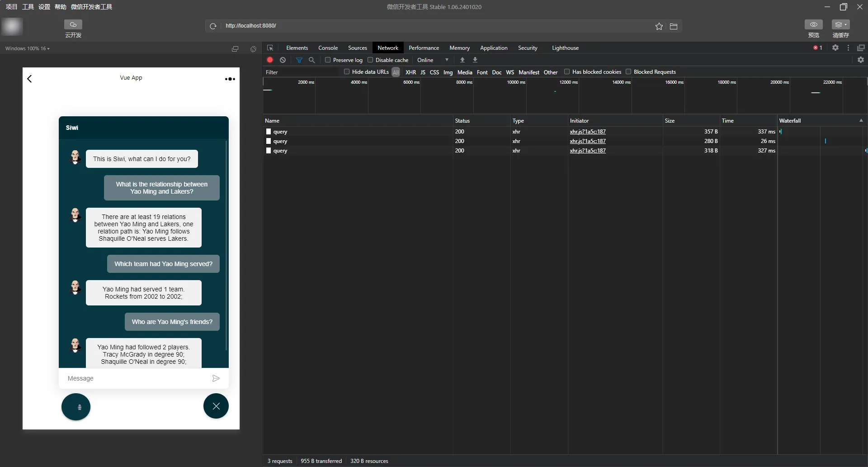Screen dimensions: 868x467
Task: Toggle the network filter funnel icon
Action: click(299, 60)
